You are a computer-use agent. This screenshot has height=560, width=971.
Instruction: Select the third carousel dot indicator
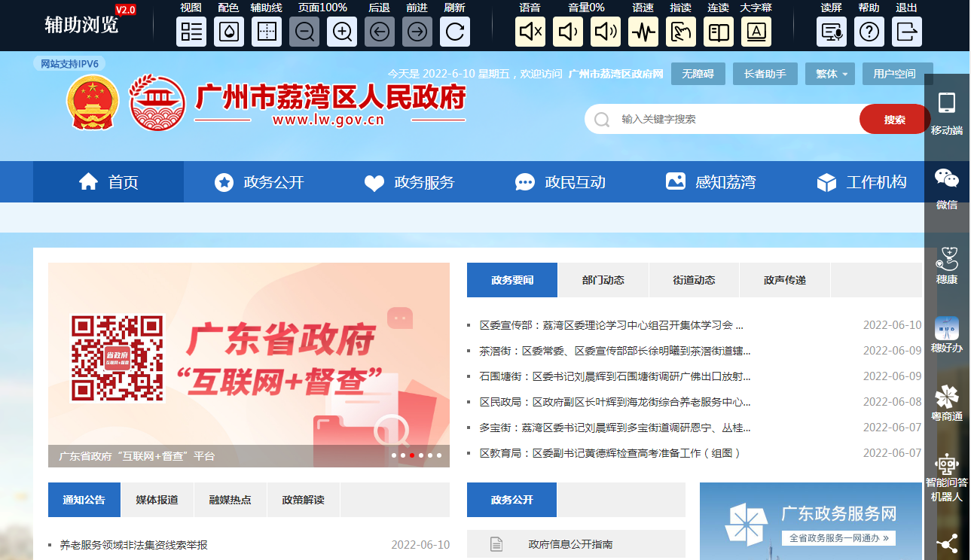pos(412,455)
